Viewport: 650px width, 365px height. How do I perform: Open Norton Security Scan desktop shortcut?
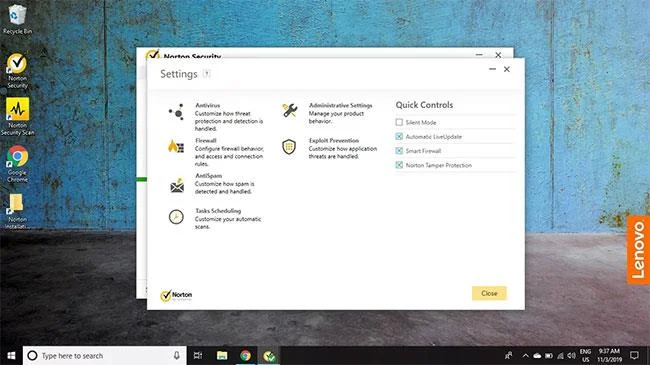pos(17,117)
